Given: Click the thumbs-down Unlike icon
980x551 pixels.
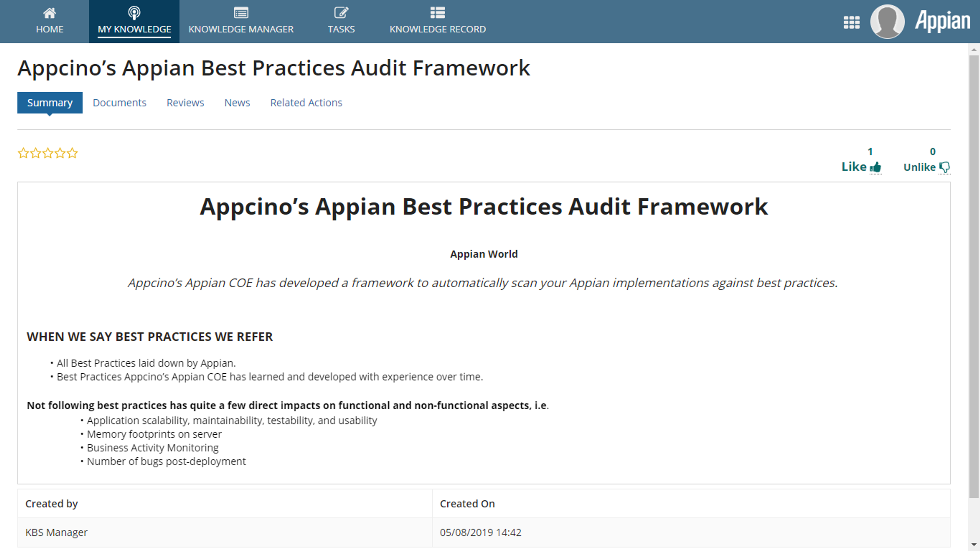Looking at the screenshot, I should (x=945, y=167).
